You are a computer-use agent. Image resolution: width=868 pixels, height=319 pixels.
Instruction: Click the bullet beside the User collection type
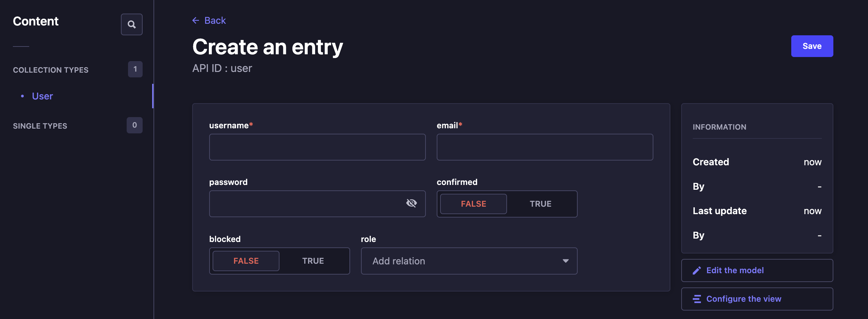coord(22,96)
